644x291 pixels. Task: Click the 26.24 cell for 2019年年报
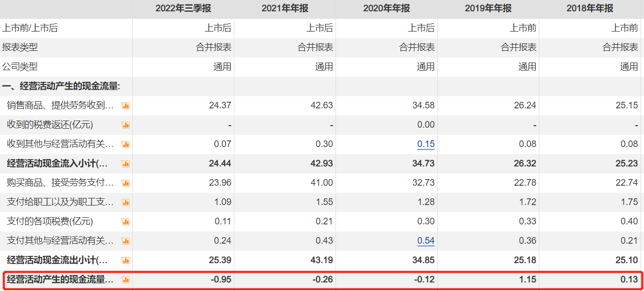tap(525, 105)
